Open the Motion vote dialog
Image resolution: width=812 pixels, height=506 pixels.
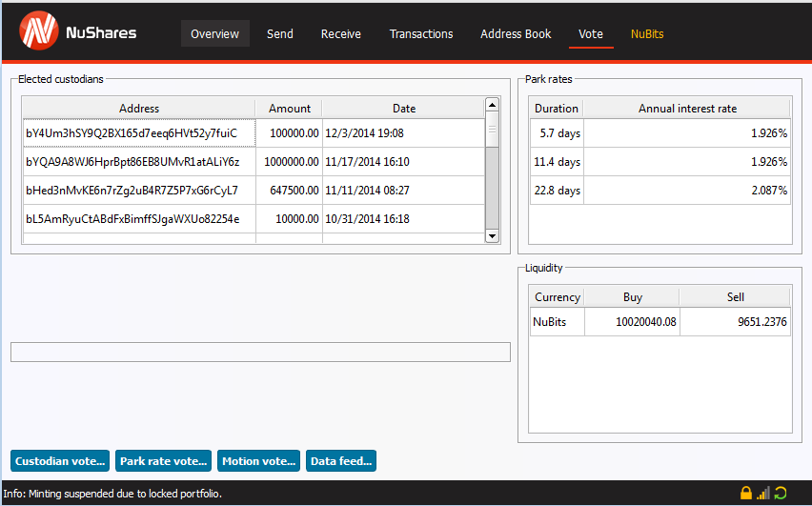[x=258, y=461]
